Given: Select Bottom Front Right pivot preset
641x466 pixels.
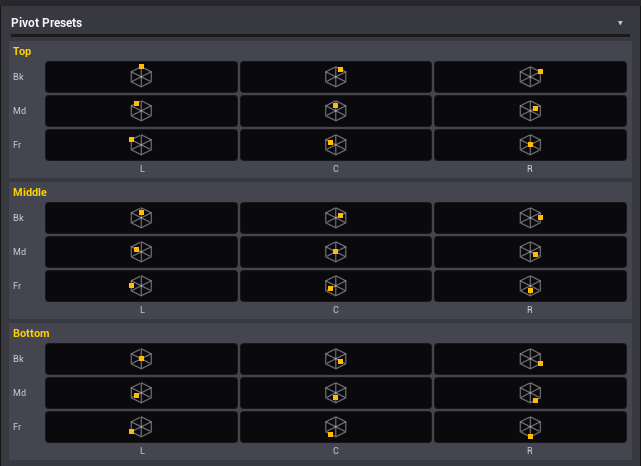Looking at the screenshot, I should point(530,427).
